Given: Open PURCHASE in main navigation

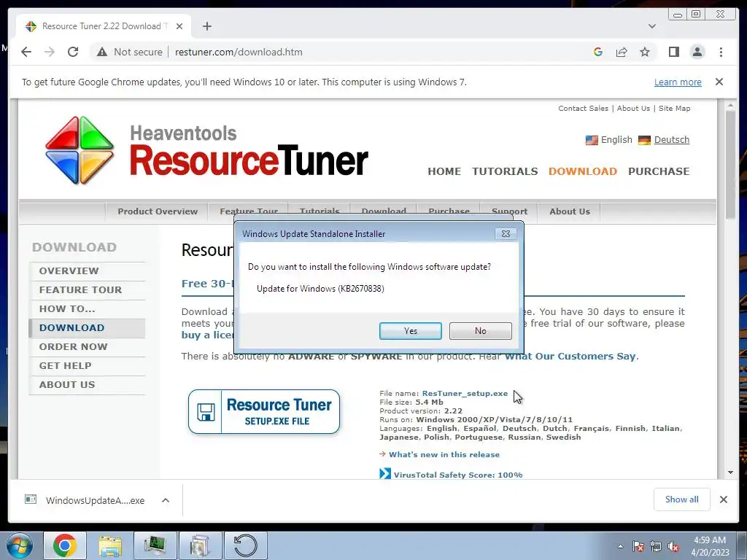Looking at the screenshot, I should pos(659,171).
